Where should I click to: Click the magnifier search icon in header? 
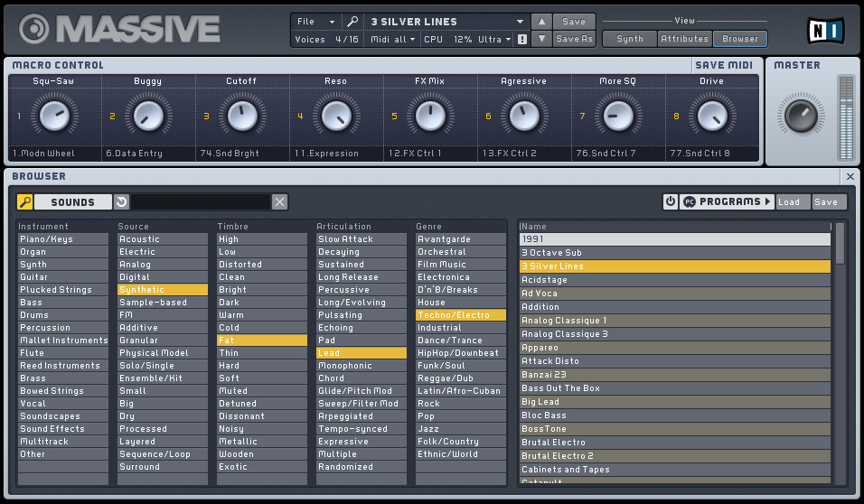point(352,22)
